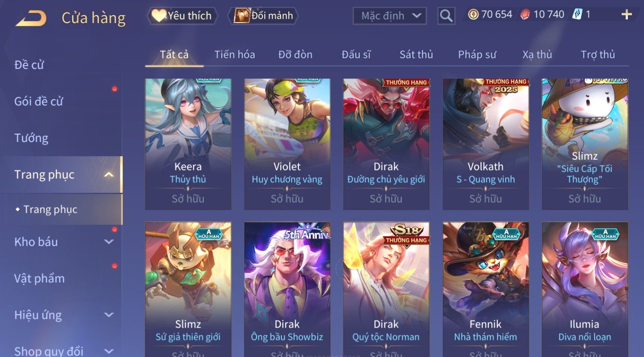Open Volkath S - Quang vinh skin card
Image resolution: width=644 pixels, height=357 pixels.
pyautogui.click(x=486, y=144)
